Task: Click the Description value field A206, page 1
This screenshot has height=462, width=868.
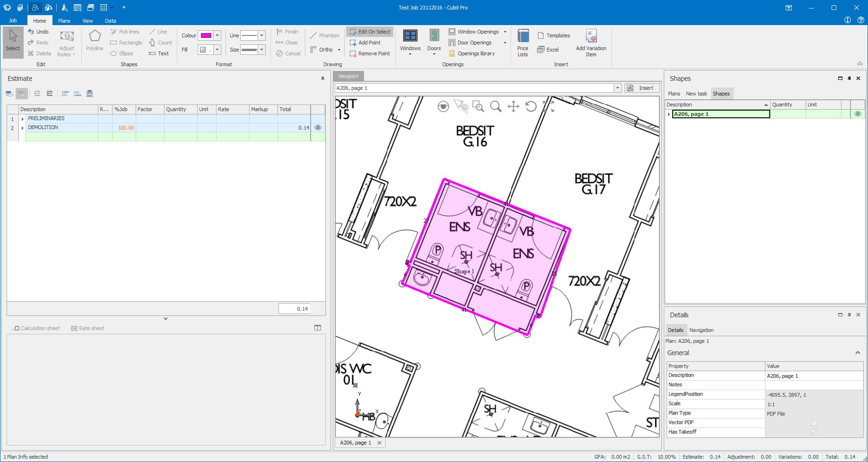Action: click(x=813, y=376)
